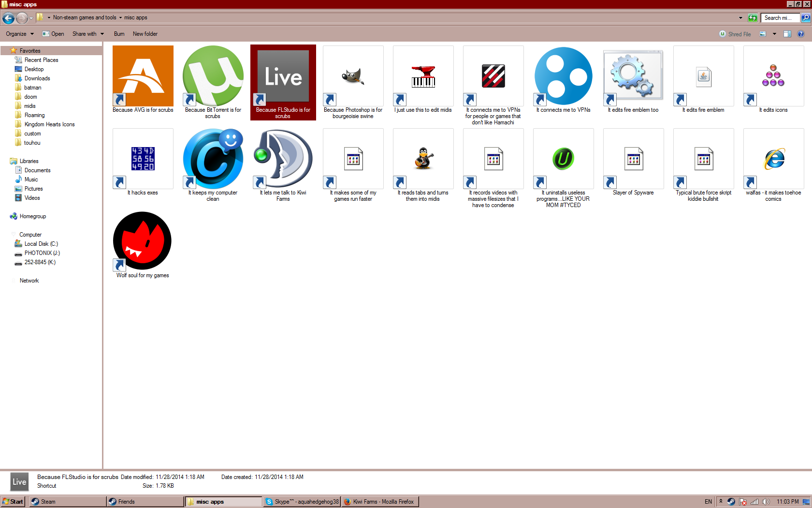The height and width of the screenshot is (508, 812).
Task: Select the walfas Internet Explorer shortcut
Action: pos(773,159)
